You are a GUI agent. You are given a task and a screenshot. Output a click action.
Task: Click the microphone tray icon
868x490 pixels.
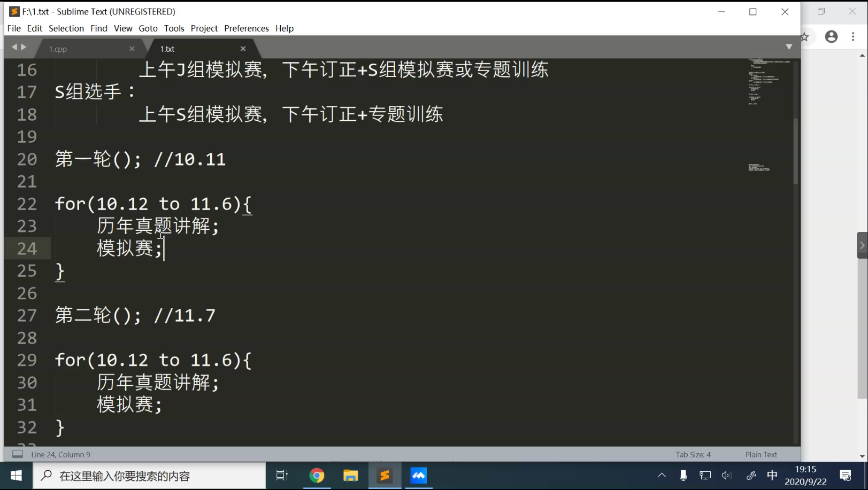[x=683, y=476]
